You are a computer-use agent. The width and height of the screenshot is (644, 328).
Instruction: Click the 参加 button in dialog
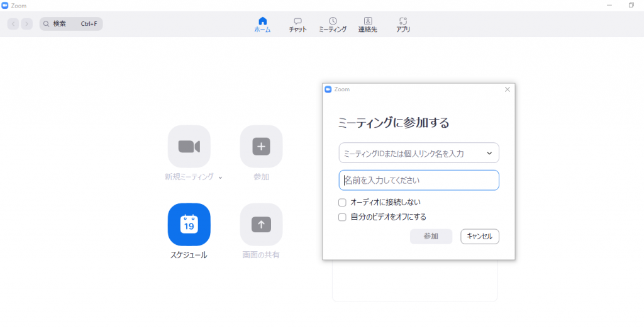[431, 236]
